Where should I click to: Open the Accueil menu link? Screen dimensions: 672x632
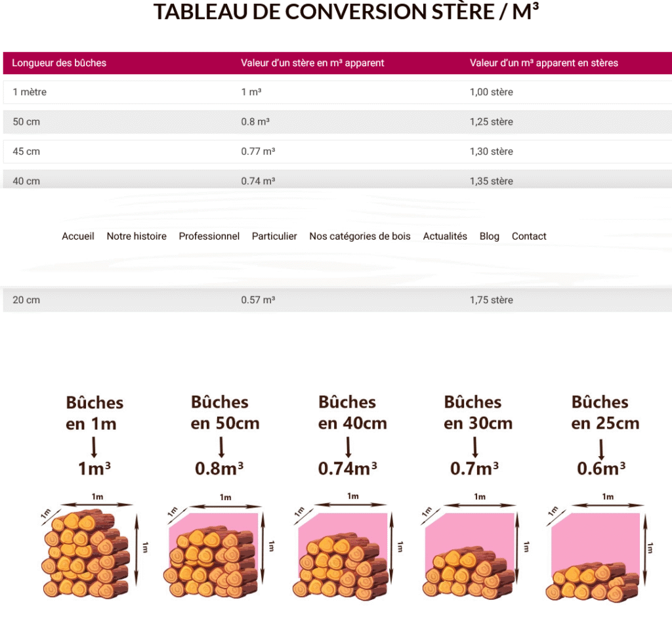pyautogui.click(x=78, y=236)
